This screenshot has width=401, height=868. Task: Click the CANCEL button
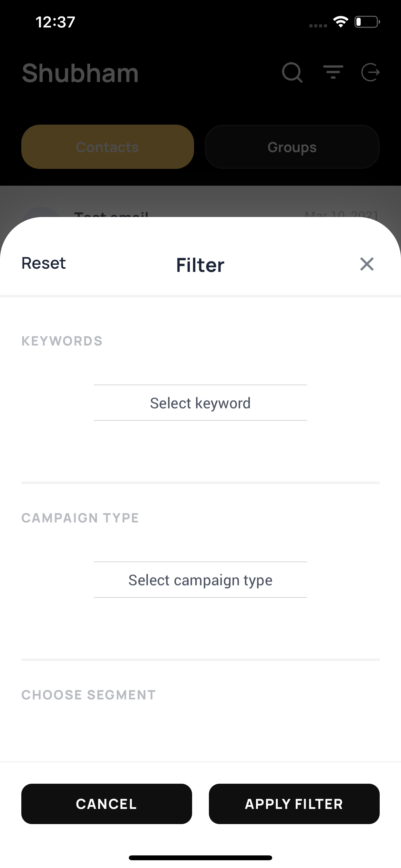coord(107,804)
